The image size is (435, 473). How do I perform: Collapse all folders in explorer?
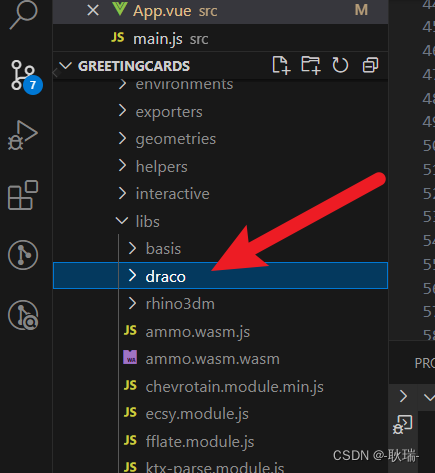[x=370, y=65]
